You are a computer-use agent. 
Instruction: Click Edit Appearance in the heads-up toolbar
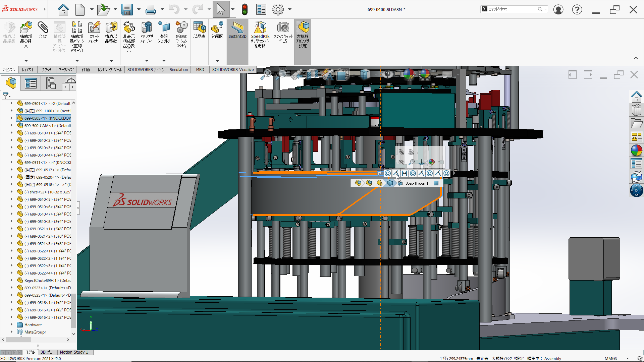click(x=410, y=74)
